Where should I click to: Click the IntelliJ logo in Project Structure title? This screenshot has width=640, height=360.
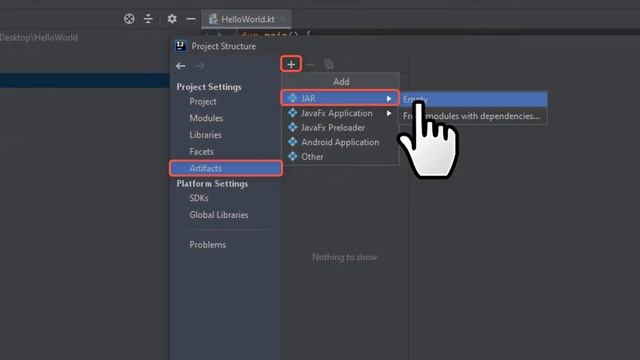tap(181, 46)
